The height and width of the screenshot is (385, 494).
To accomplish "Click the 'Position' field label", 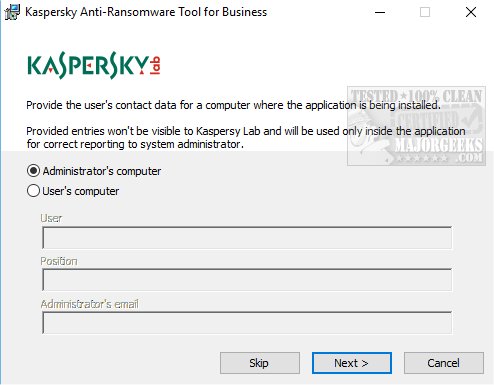I will tap(59, 261).
